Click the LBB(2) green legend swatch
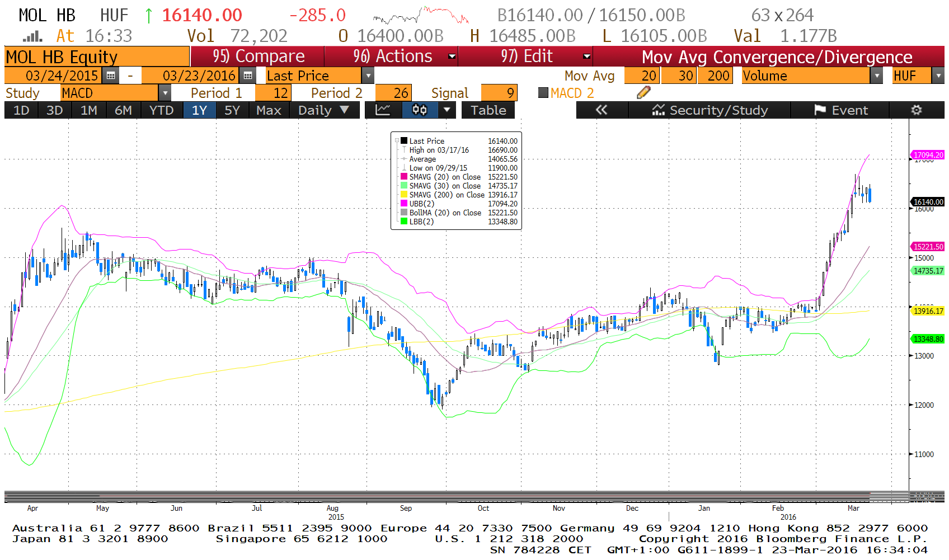Image resolution: width=949 pixels, height=560 pixels. [403, 222]
